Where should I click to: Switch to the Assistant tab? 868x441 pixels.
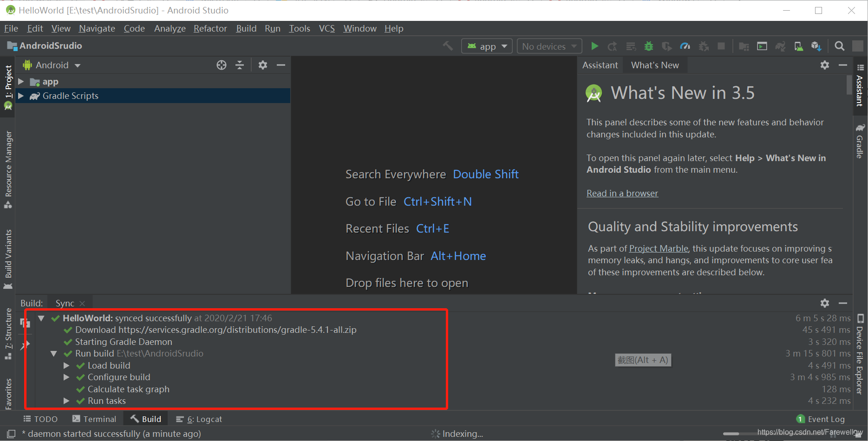[600, 65]
